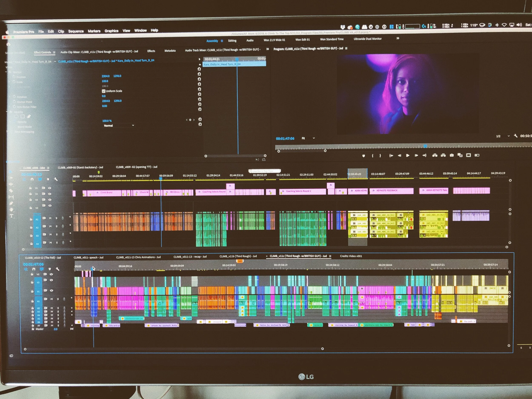The width and height of the screenshot is (532, 399).
Task: Click Program monitor scrubber playhead
Action: (x=425, y=146)
